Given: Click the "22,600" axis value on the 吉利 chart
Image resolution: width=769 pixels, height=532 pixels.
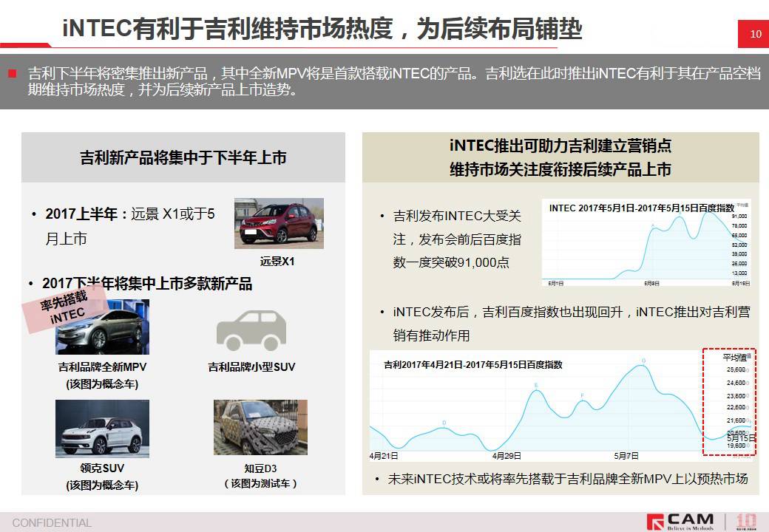Looking at the screenshot, I should coord(736,407).
